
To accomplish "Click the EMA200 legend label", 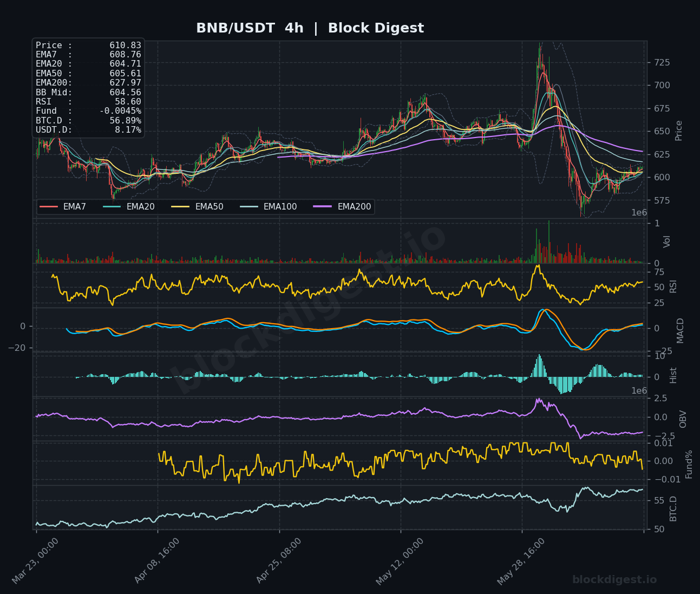I will pyautogui.click(x=355, y=207).
